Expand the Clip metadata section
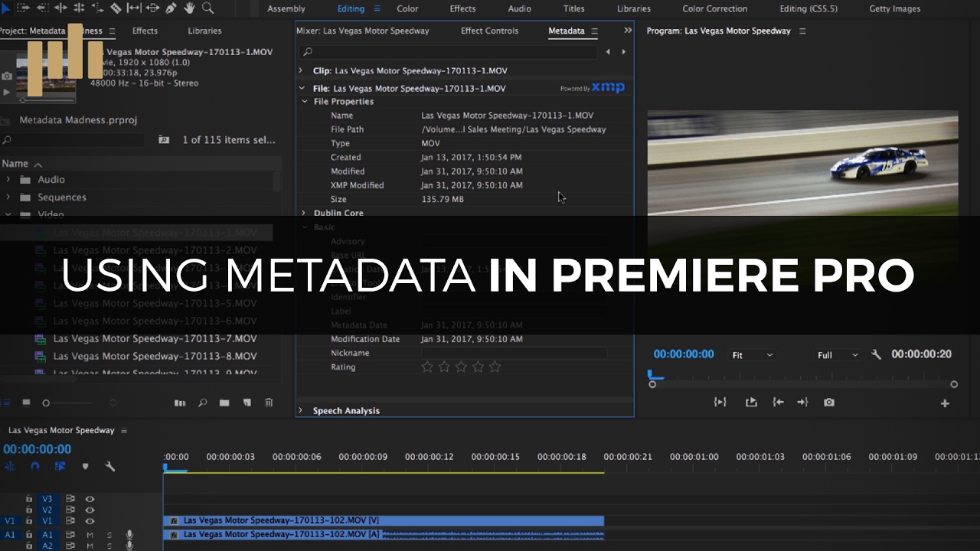Image resolution: width=980 pixels, height=551 pixels. [301, 70]
